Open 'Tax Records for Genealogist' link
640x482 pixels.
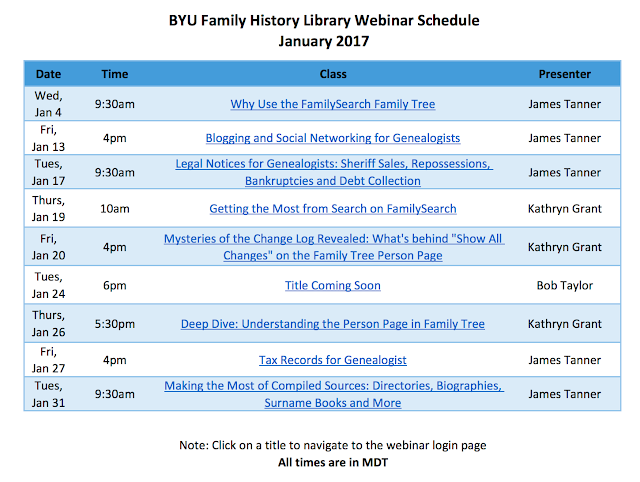coord(332,360)
